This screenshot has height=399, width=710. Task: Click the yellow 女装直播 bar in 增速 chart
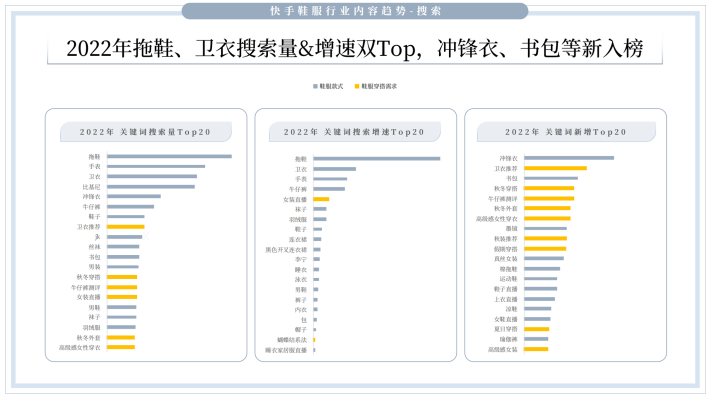tap(321, 199)
